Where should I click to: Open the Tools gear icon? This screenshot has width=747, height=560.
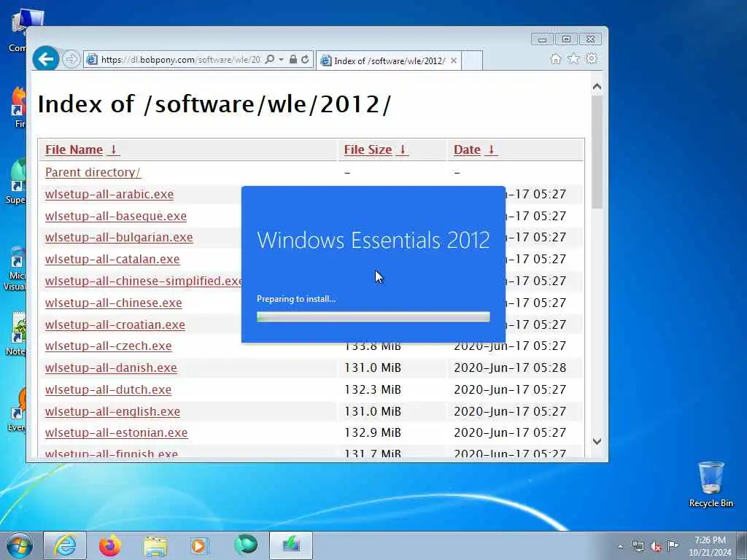tap(592, 58)
